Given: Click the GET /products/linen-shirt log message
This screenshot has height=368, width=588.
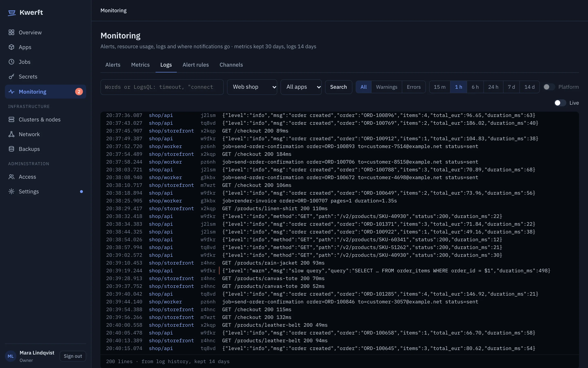Looking at the screenshot, I should [x=275, y=209].
